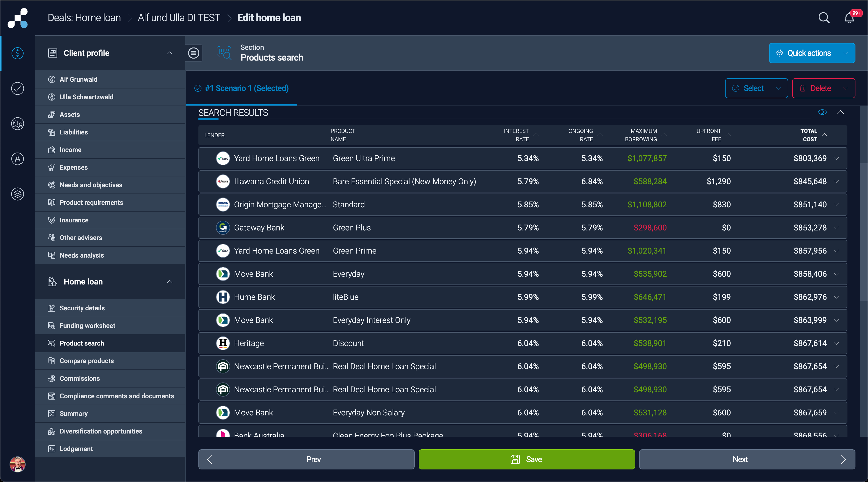Go to Liabilities section
Viewport: 868px width, 482px height.
tap(110, 132)
